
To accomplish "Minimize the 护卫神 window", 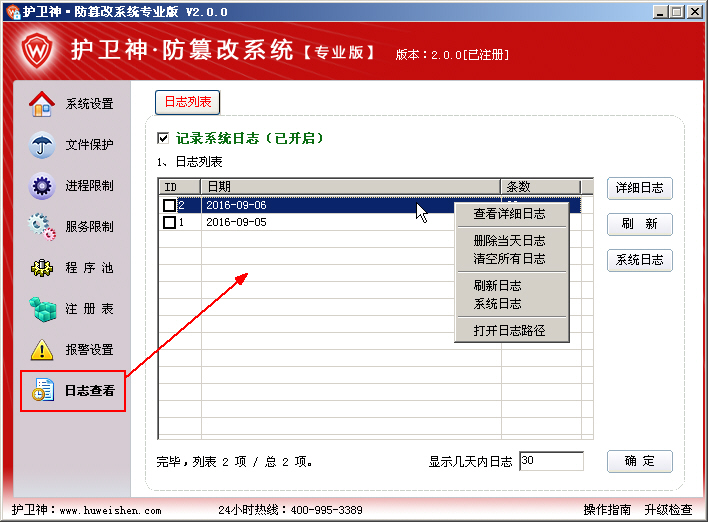I will [x=660, y=12].
